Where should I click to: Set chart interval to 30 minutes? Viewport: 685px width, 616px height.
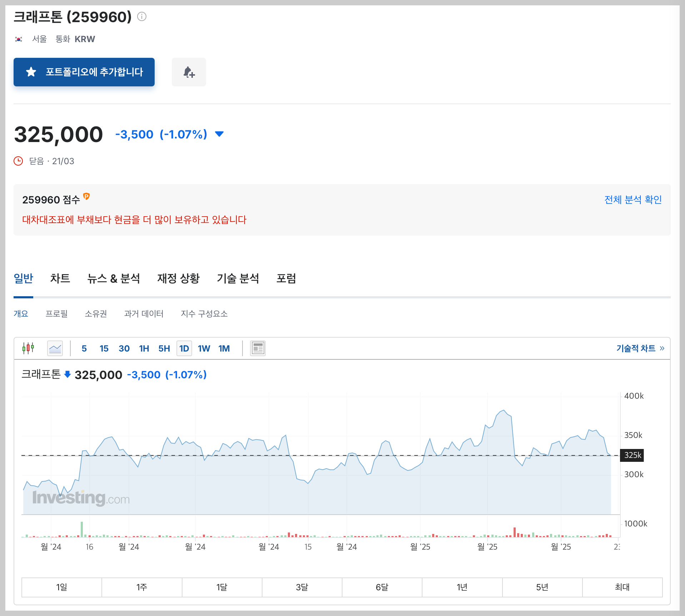(x=124, y=349)
